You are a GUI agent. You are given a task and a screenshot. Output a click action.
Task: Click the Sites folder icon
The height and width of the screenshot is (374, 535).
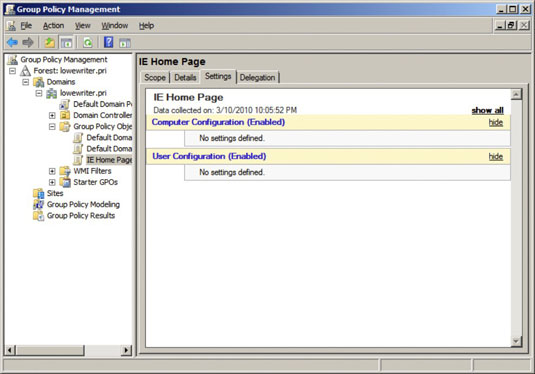39,193
